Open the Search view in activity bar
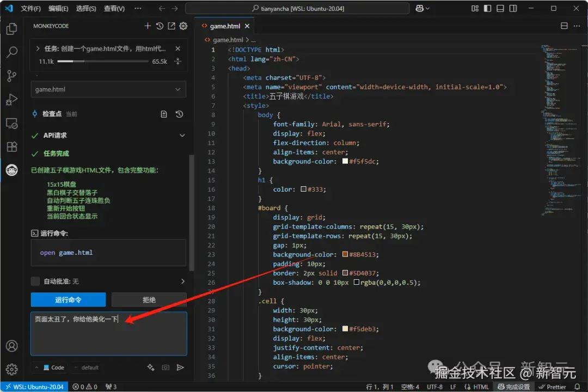 point(11,52)
